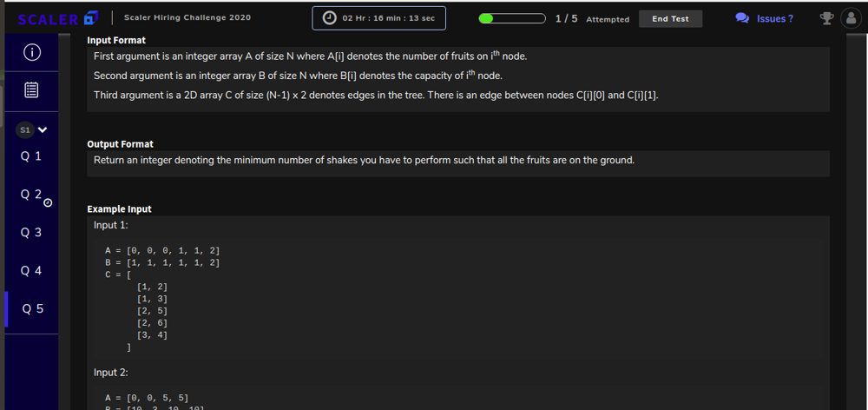Switch to question Q 4

pyautogui.click(x=31, y=270)
